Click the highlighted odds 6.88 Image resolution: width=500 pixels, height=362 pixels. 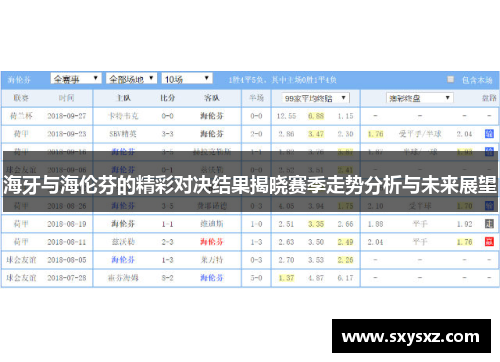(316, 116)
